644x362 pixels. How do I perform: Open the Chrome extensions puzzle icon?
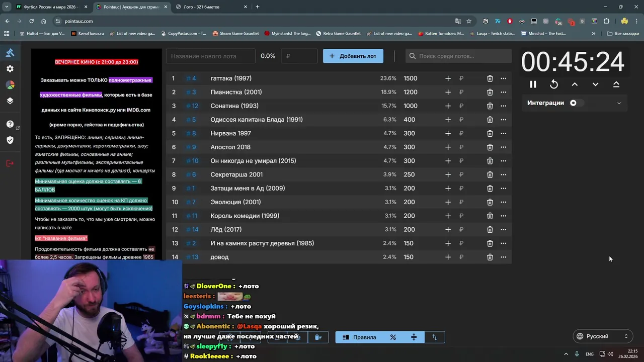coord(606,21)
